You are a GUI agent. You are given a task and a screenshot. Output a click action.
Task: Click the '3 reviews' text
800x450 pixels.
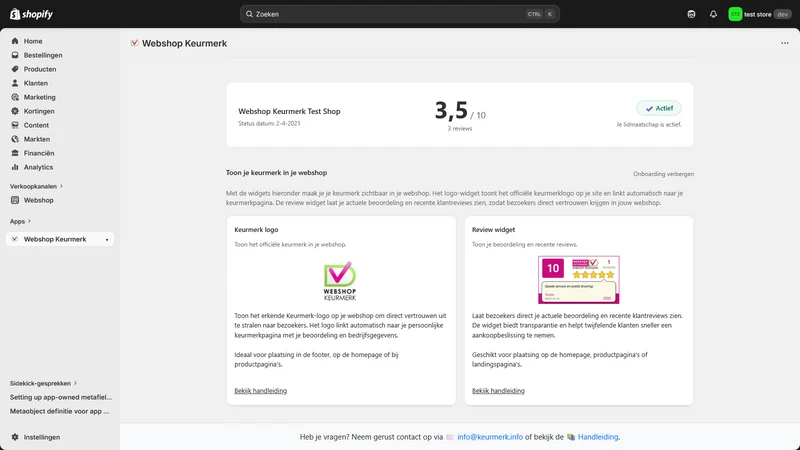click(x=460, y=129)
